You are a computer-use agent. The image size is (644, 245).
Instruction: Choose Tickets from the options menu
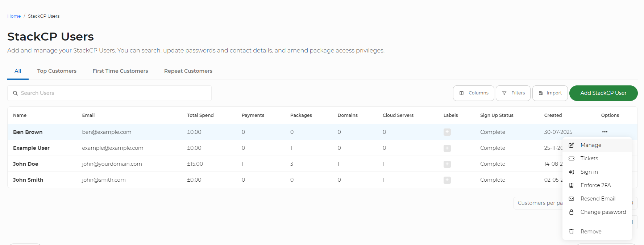click(597, 159)
